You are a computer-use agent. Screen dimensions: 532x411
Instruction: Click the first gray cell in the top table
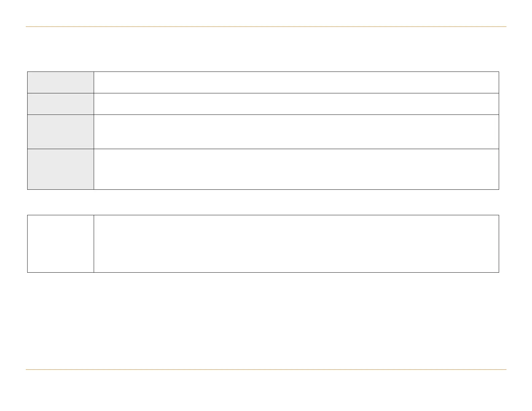(60, 82)
